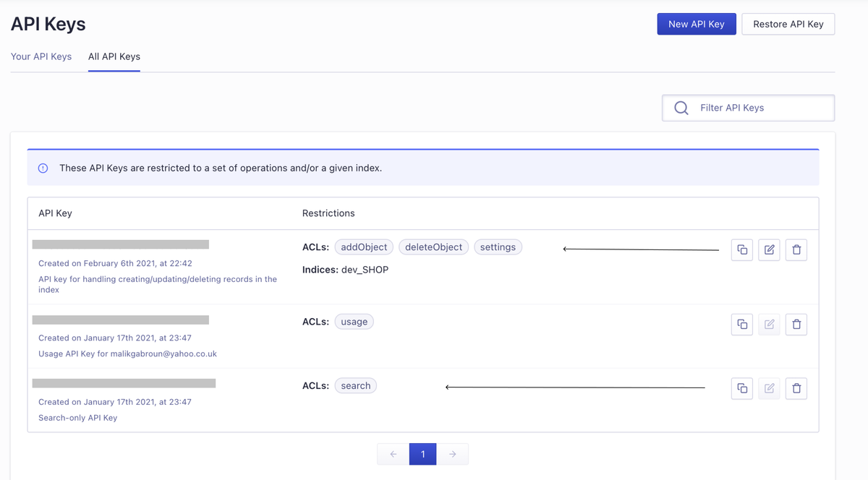
Task: Copy the Usage API key
Action: [x=742, y=325]
